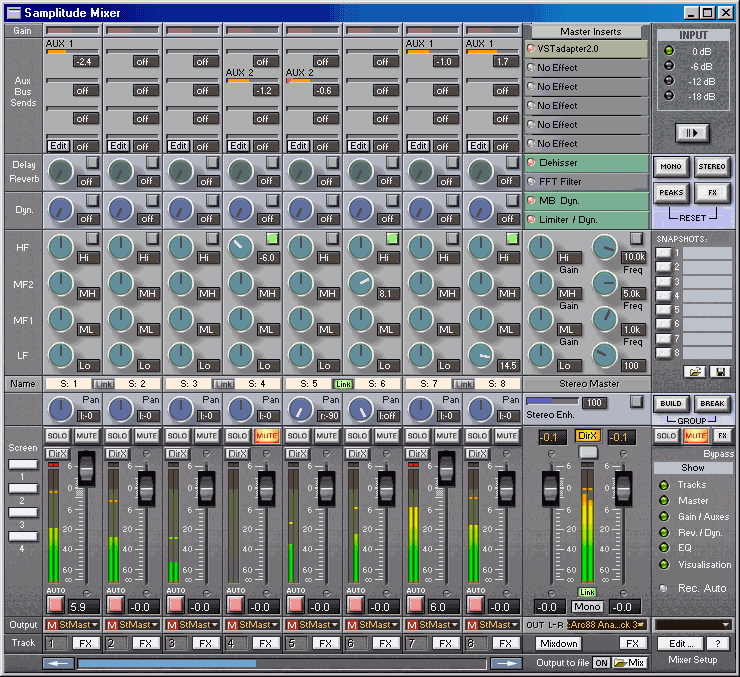This screenshot has height=677, width=740.
Task: Adjust the channel 2 volume fader
Action: tap(146, 487)
